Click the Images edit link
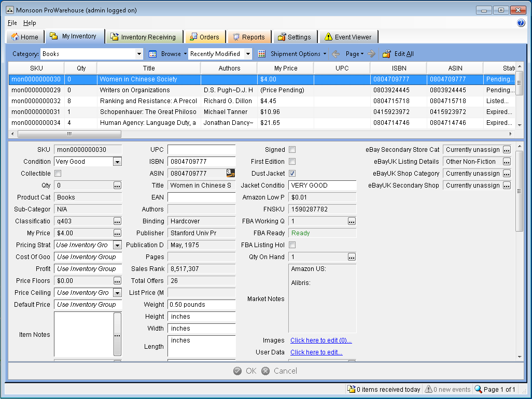 click(321, 340)
